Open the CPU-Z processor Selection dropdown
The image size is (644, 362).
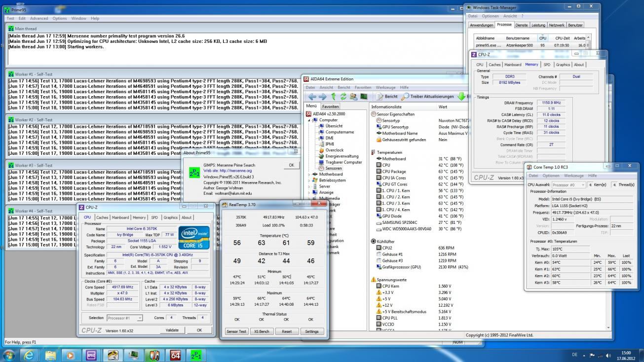tap(125, 318)
